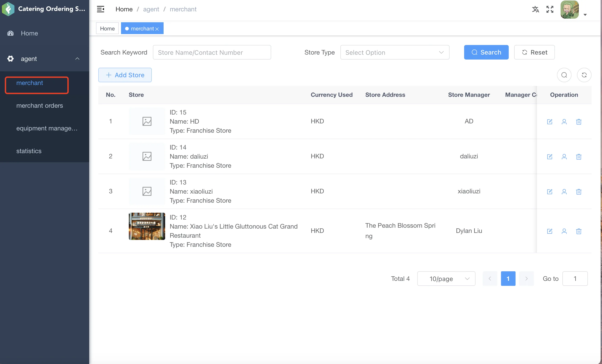Open the dropdown arrow beside the avatar

(585, 15)
